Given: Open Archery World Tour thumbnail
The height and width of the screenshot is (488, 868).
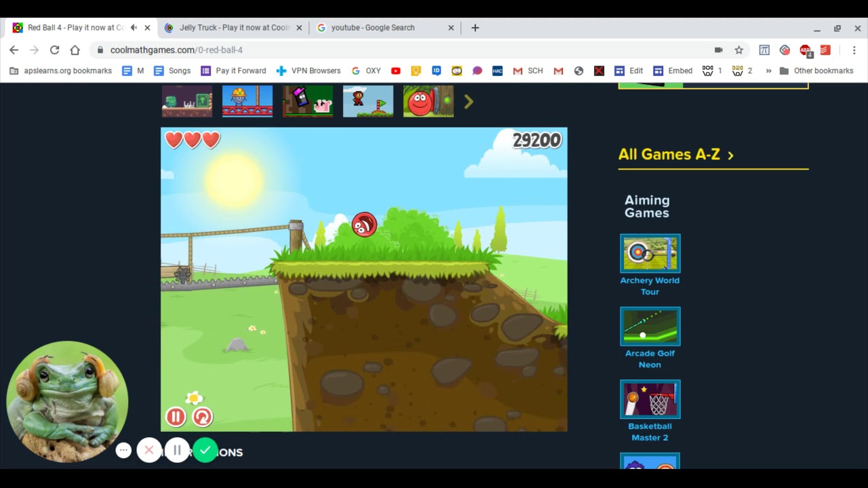Looking at the screenshot, I should pyautogui.click(x=650, y=253).
